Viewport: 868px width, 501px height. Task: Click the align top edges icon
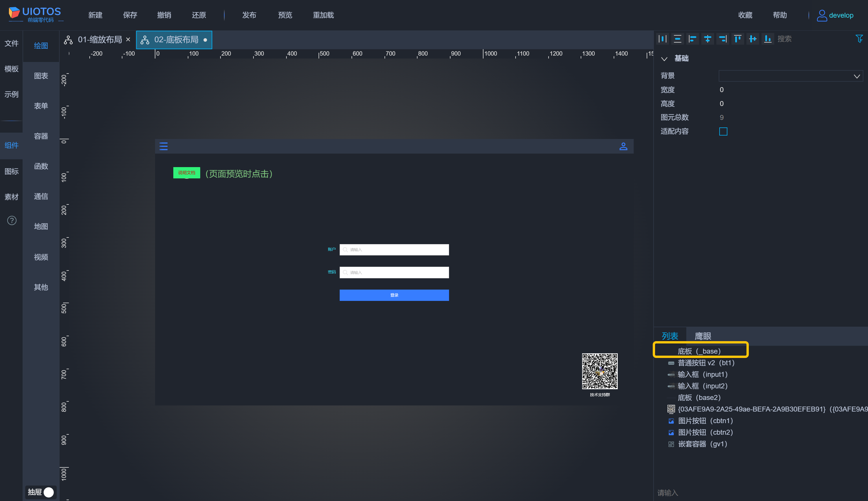[x=738, y=39]
